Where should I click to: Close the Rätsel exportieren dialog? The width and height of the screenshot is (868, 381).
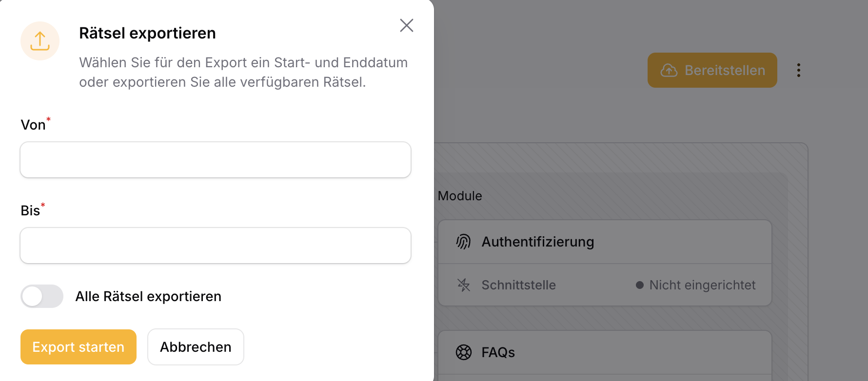[406, 25]
